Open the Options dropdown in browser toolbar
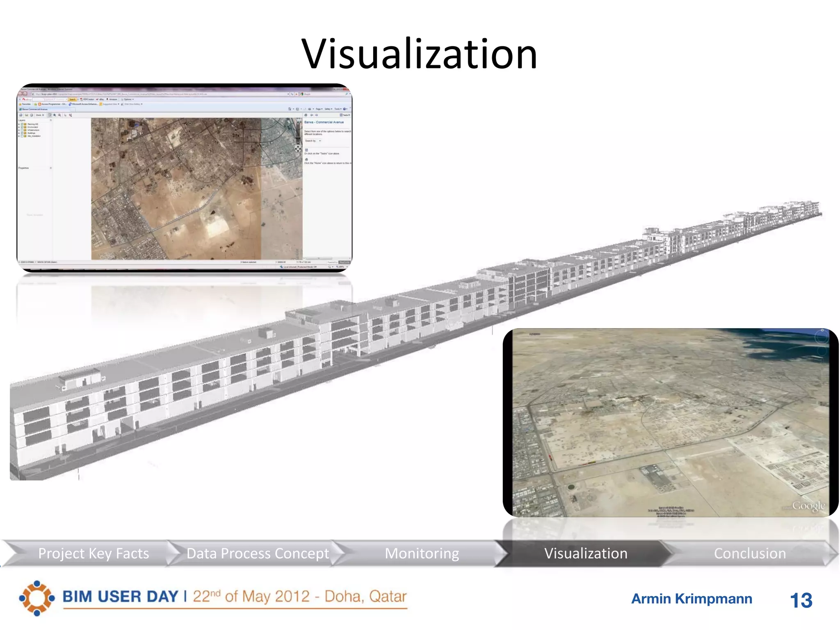The height and width of the screenshot is (630, 840). (x=127, y=99)
